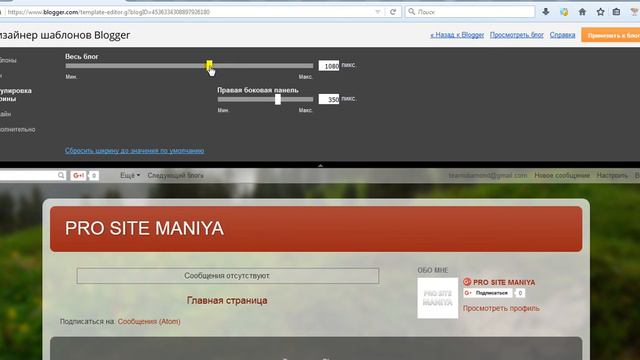The width and height of the screenshot is (640, 360).
Task: Click the navbar search magnifier in preview
Action: click(x=61, y=175)
